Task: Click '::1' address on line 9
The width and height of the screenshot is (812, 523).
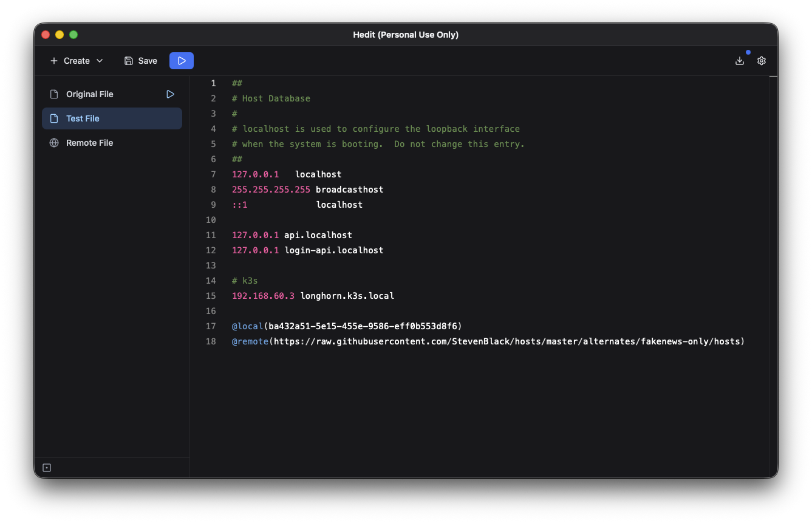Action: tap(240, 205)
